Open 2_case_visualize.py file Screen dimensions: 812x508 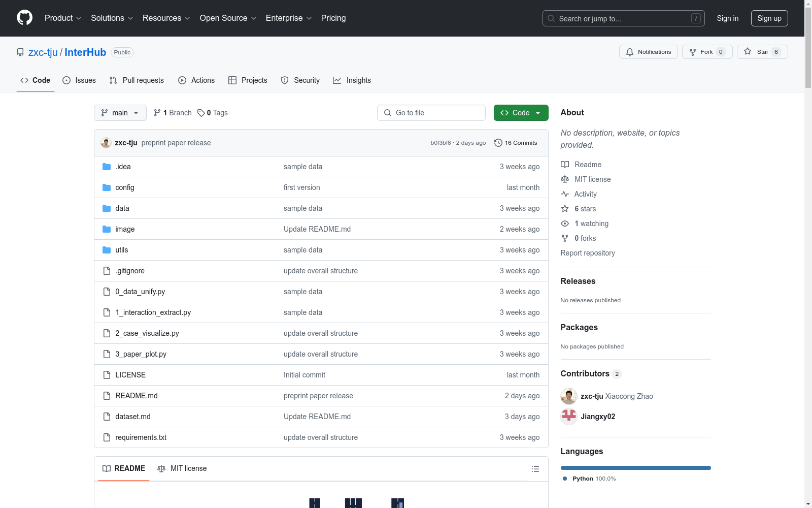pos(147,333)
